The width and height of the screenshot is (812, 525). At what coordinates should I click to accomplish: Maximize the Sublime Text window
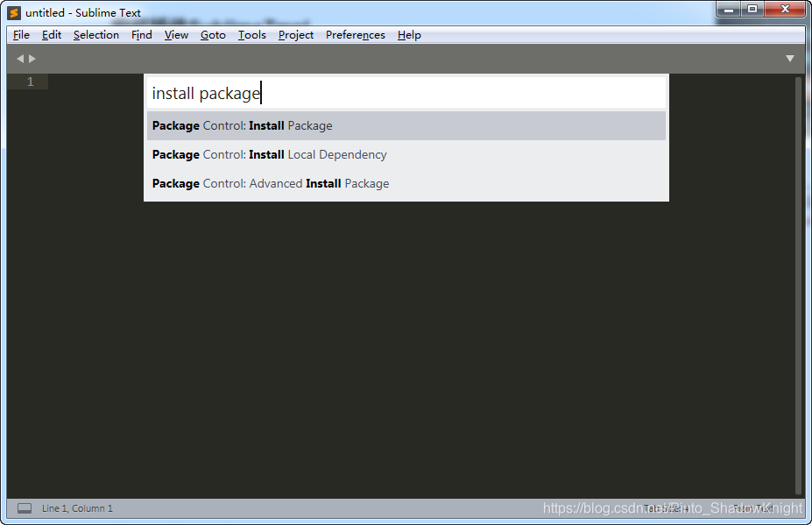coord(752,10)
